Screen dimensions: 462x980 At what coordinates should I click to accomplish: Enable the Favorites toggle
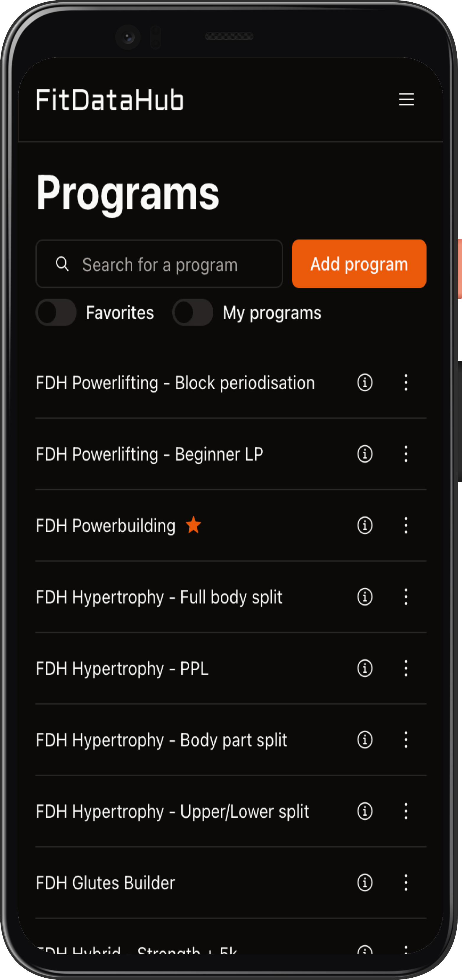click(x=56, y=312)
